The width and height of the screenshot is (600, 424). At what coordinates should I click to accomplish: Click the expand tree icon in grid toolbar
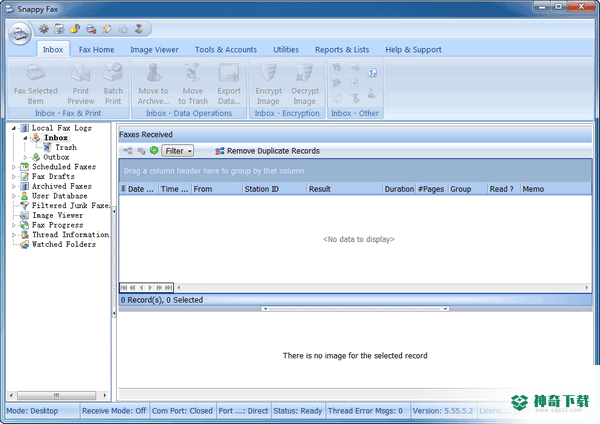pos(127,151)
